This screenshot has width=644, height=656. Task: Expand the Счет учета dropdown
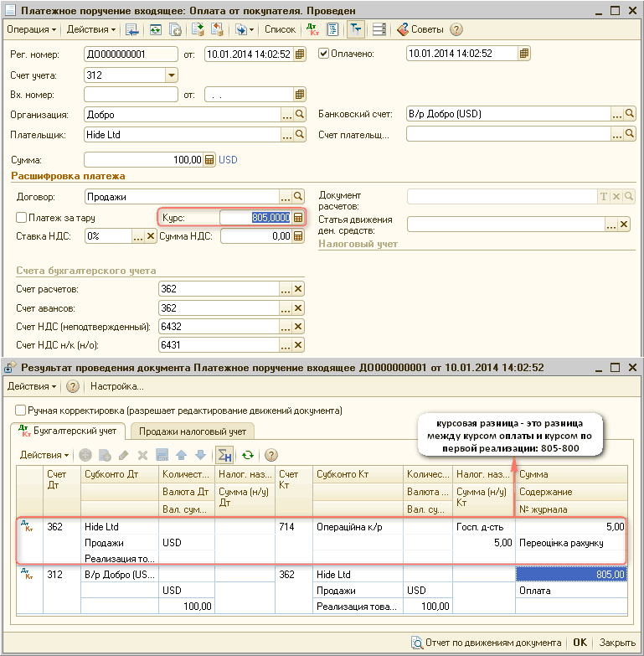(172, 75)
